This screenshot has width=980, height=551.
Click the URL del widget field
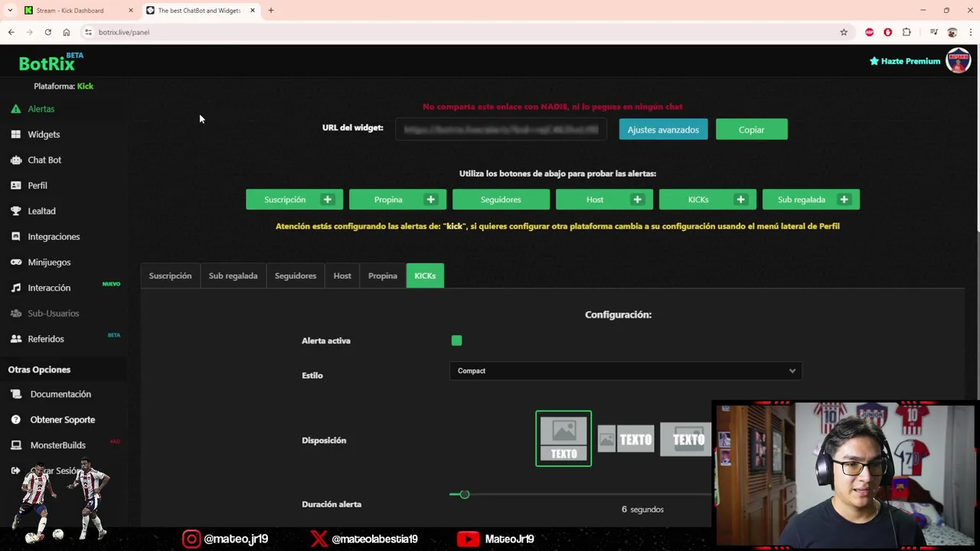[x=501, y=129]
